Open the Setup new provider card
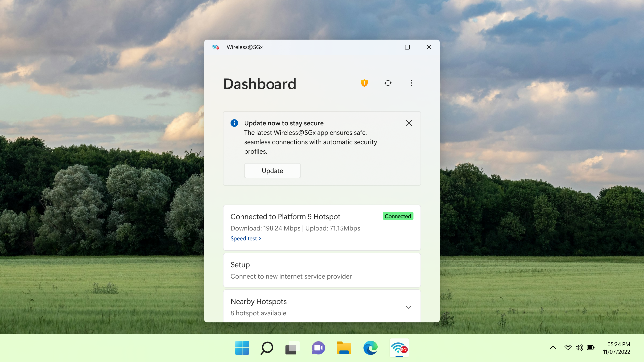Image resolution: width=644 pixels, height=362 pixels. (322, 270)
